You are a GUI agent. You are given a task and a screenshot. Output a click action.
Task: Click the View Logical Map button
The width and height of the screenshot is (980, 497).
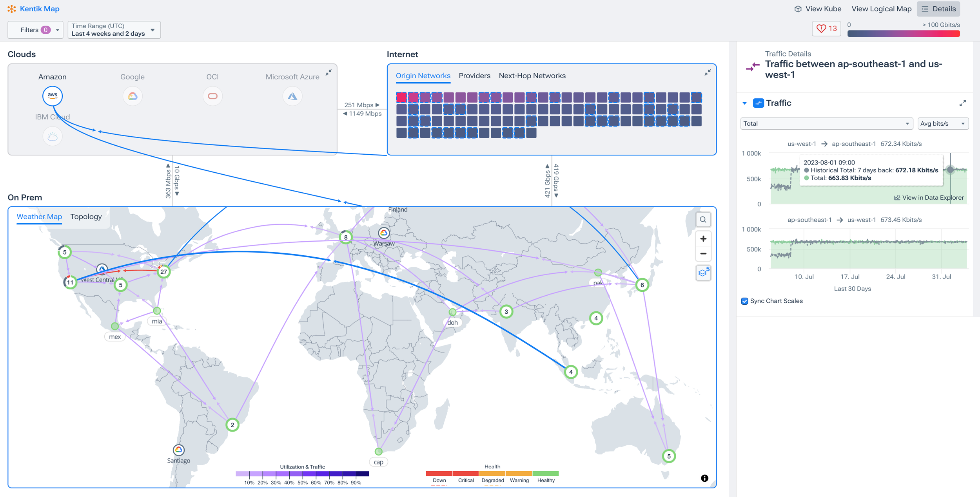click(x=881, y=9)
